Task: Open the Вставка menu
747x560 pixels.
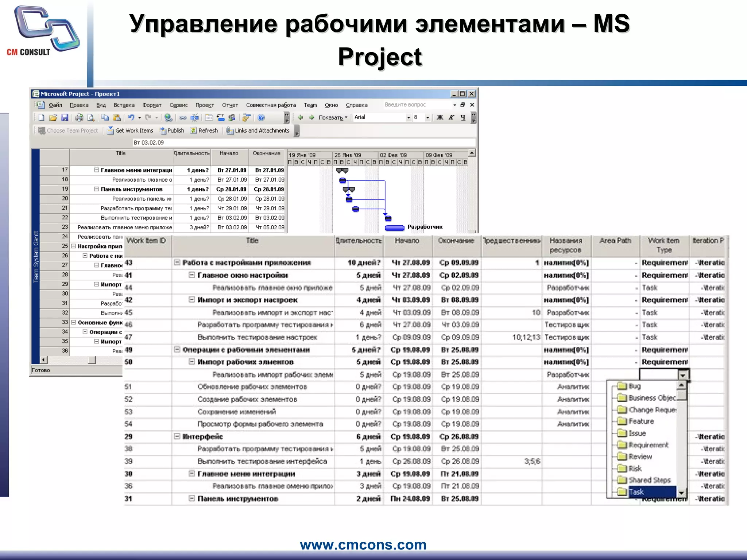Action: pyautogui.click(x=124, y=105)
